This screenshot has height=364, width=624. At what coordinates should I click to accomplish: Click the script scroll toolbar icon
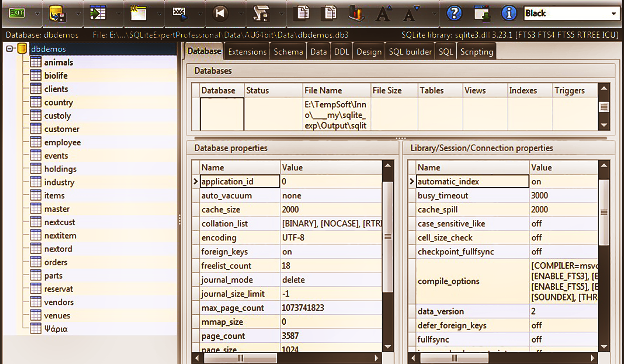(261, 13)
